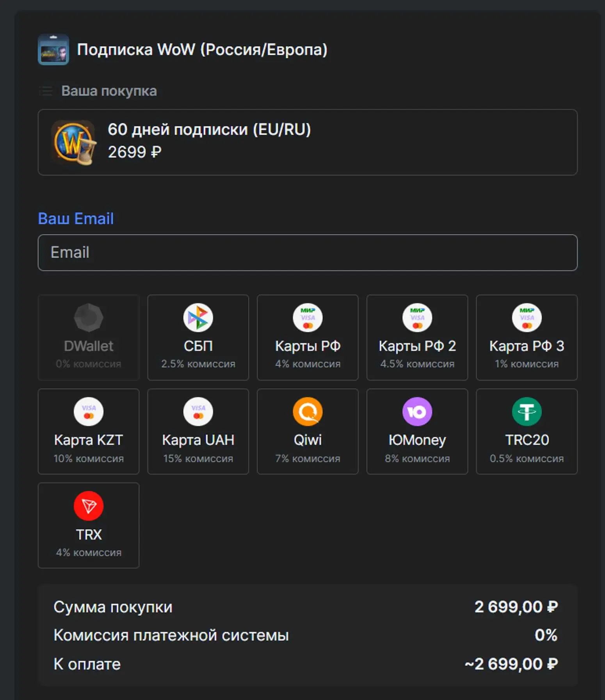Click the '8% комиссия' text

pyautogui.click(x=417, y=458)
